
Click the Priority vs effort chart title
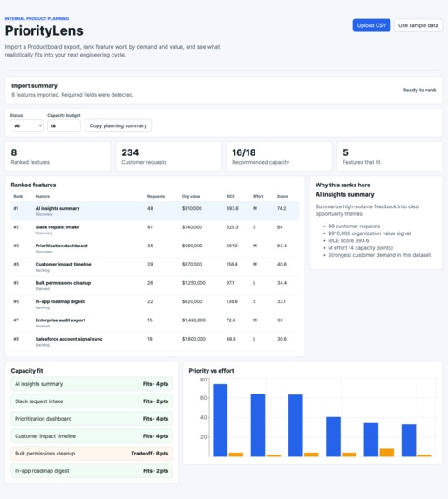click(211, 371)
